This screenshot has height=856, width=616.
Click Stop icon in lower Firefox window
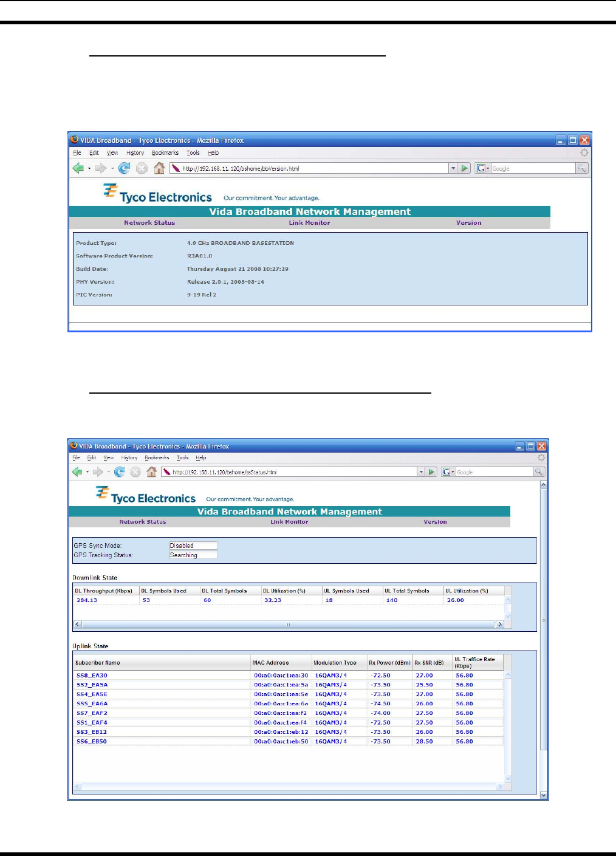click(x=135, y=472)
